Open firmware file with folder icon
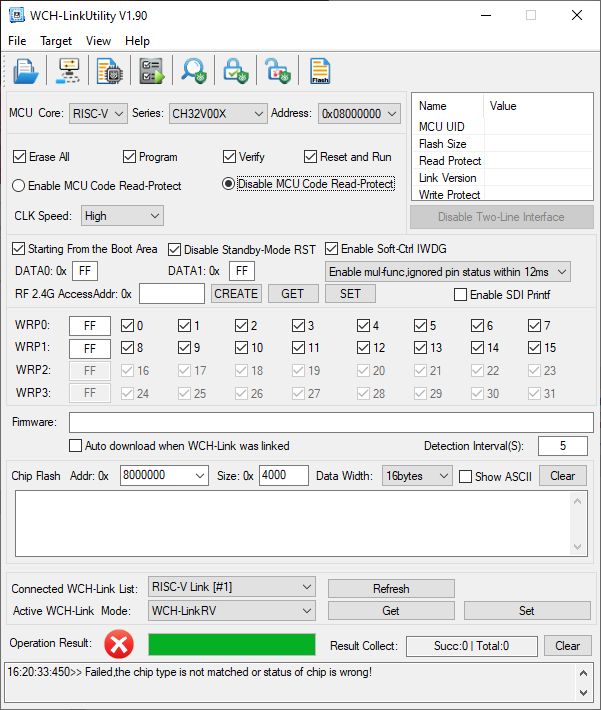601x710 pixels. pos(25,71)
